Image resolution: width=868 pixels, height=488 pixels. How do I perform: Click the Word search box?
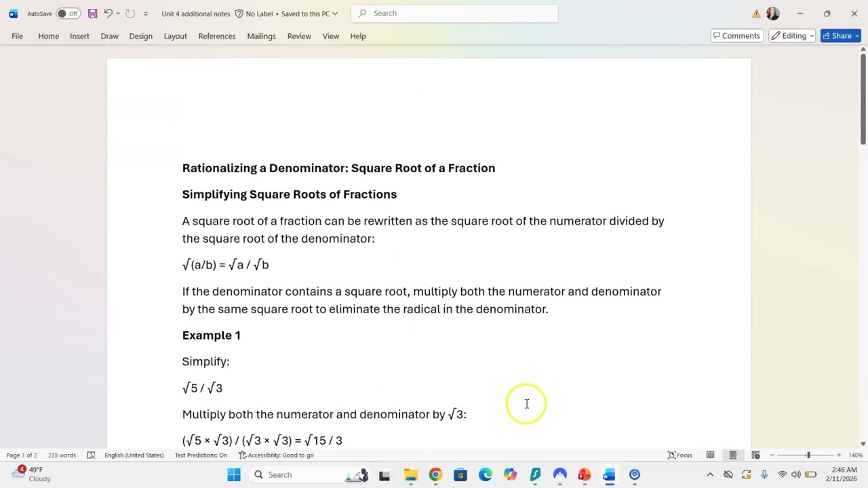[454, 13]
